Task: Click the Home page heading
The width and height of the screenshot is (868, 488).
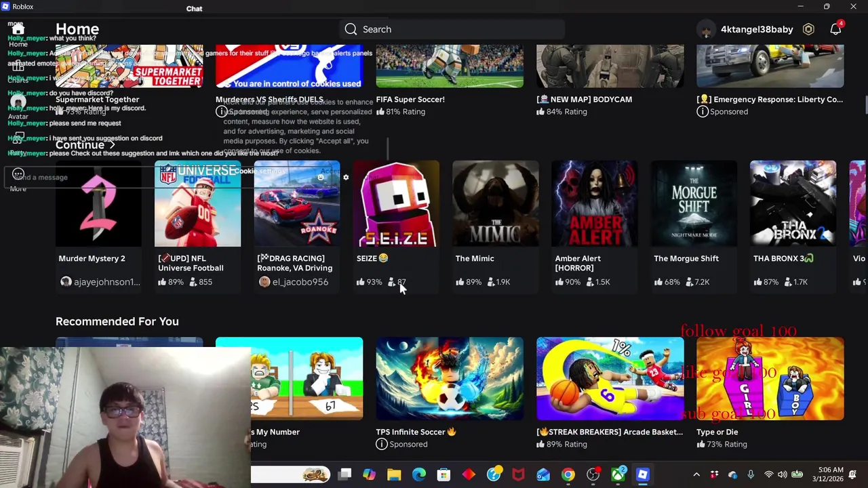Action: (77, 29)
